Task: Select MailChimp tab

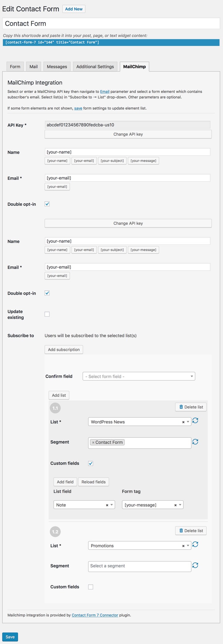Action: coord(135,67)
